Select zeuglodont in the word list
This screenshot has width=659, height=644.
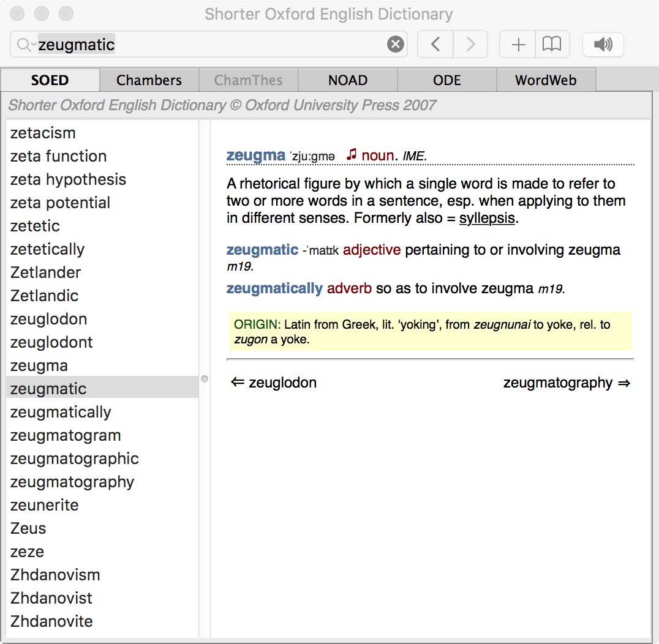click(102, 342)
